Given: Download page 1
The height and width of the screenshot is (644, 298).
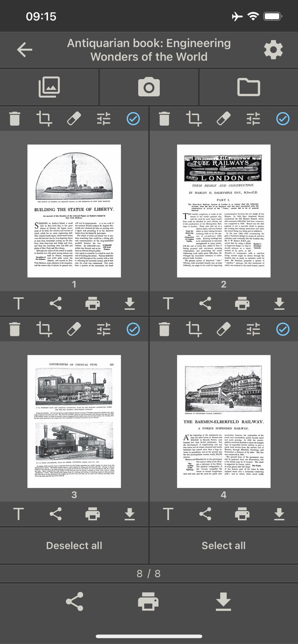Looking at the screenshot, I should point(129,304).
